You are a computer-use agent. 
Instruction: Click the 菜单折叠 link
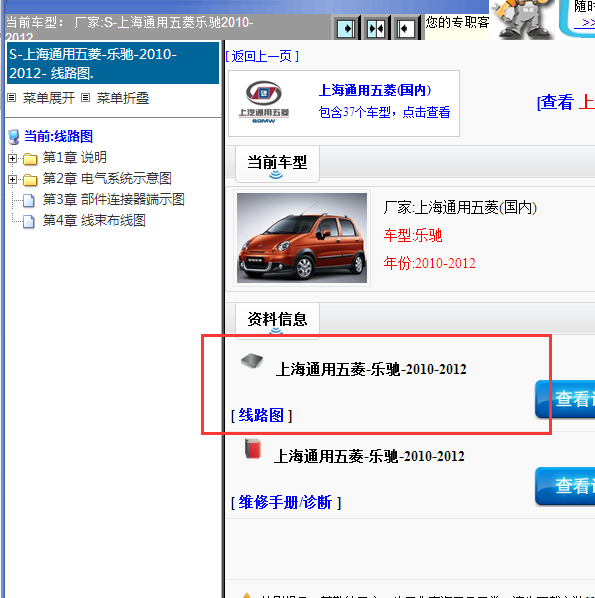point(123,98)
